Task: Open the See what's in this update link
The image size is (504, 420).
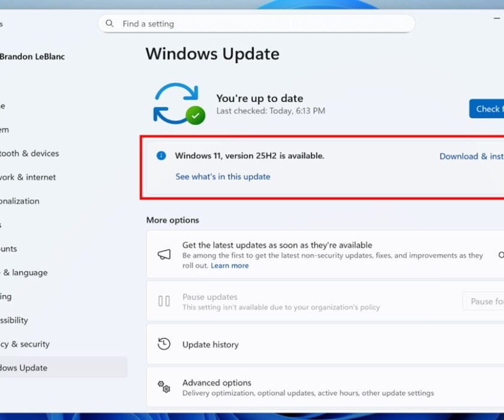Action: tap(223, 176)
